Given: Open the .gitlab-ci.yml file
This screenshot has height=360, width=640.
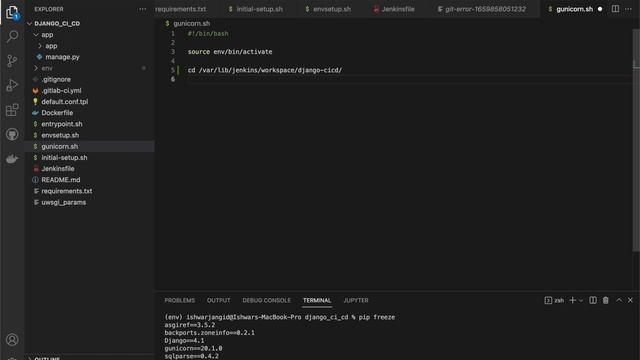Looking at the screenshot, I should click(61, 91).
